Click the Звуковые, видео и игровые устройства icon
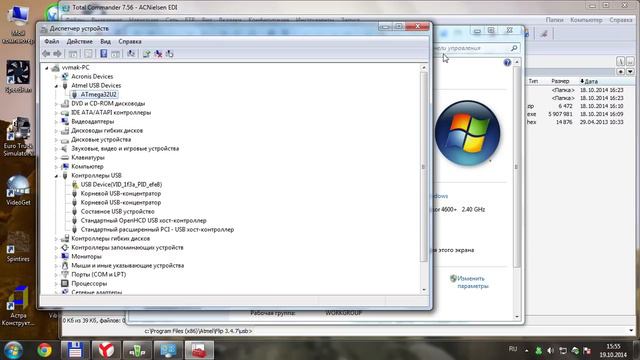This screenshot has height=360, width=640. pyautogui.click(x=64, y=149)
